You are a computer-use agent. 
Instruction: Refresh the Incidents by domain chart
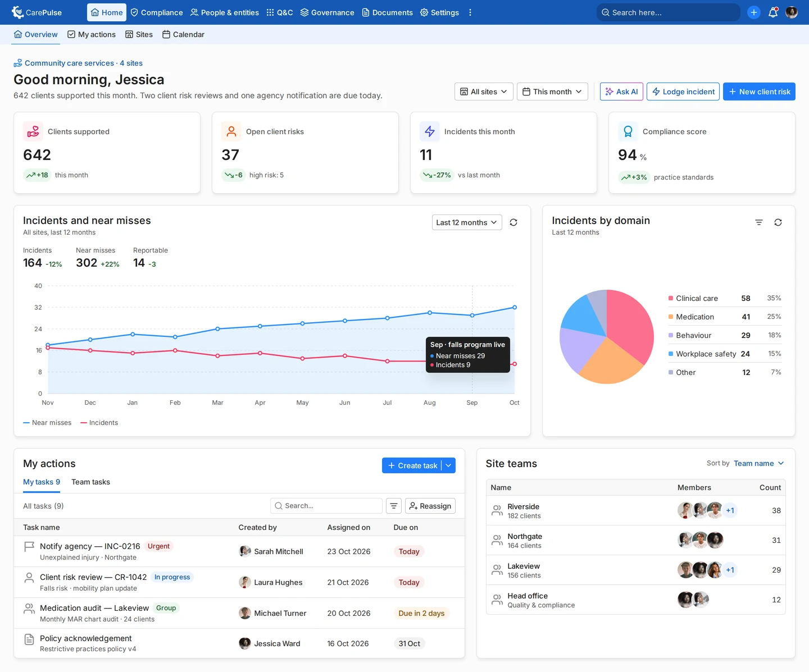tap(778, 222)
